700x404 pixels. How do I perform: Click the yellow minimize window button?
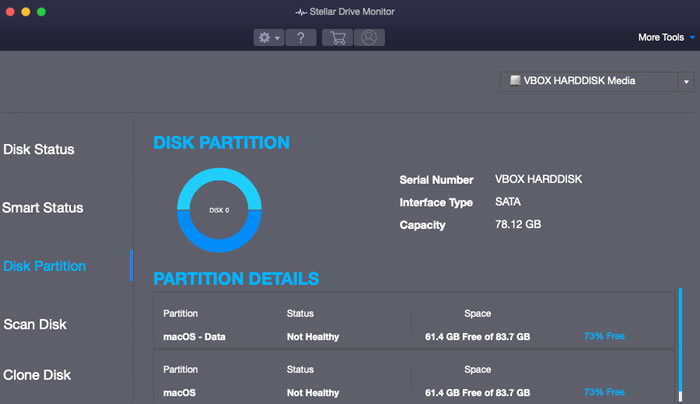[x=26, y=12]
